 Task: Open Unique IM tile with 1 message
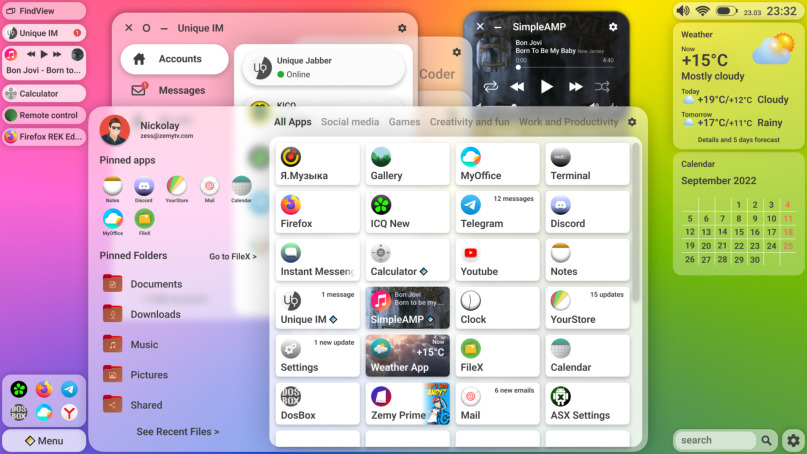point(318,308)
